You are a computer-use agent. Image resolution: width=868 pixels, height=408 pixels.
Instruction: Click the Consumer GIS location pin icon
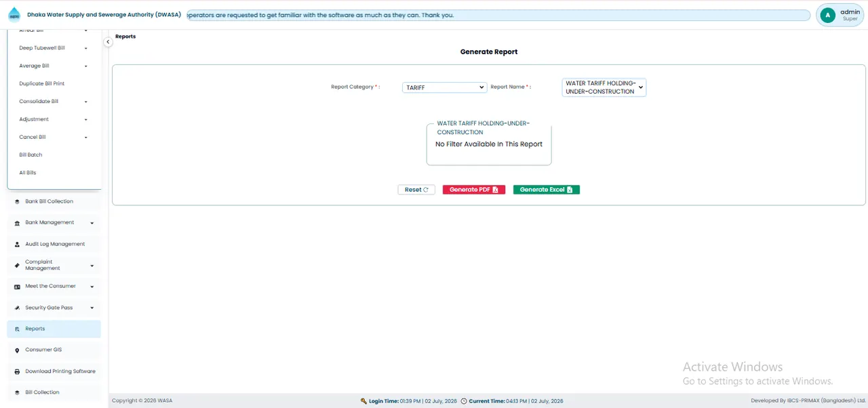17,350
